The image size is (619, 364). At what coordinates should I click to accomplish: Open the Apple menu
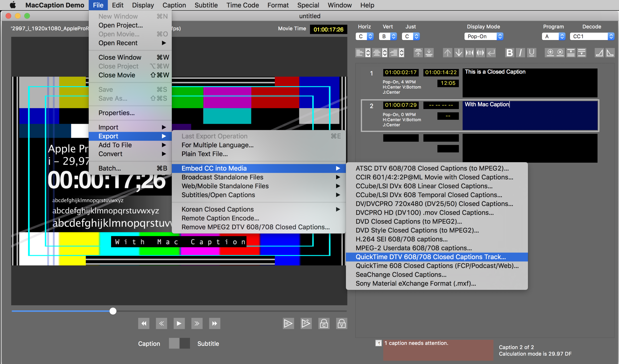(12, 5)
